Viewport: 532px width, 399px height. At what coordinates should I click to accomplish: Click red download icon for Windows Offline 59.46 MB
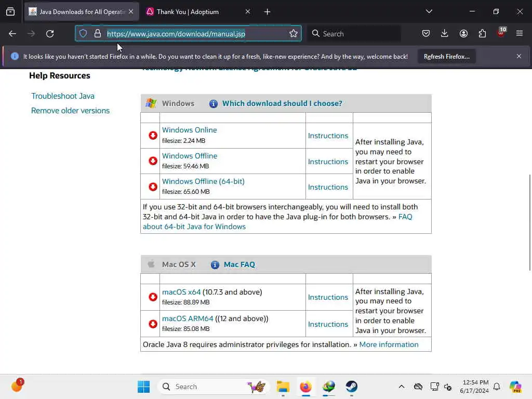click(153, 161)
